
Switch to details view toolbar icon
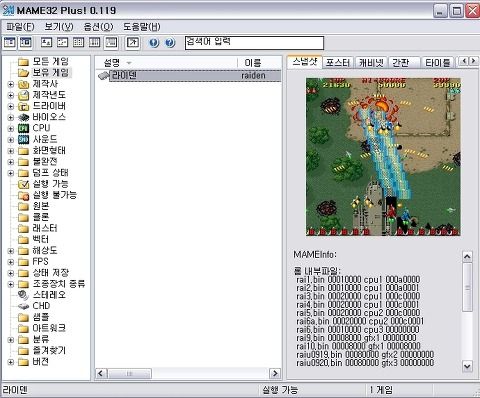coord(95,42)
